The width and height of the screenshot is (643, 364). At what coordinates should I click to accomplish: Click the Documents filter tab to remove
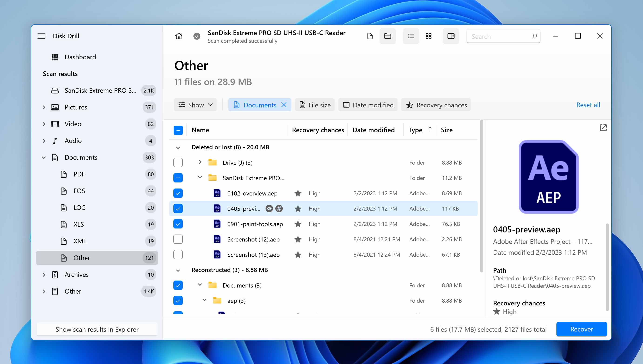tap(284, 105)
